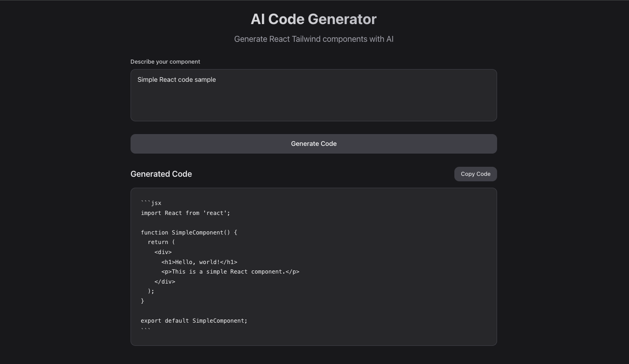Copy the generated code with Copy Code
Viewport: 629px width, 364px height.
click(475, 174)
